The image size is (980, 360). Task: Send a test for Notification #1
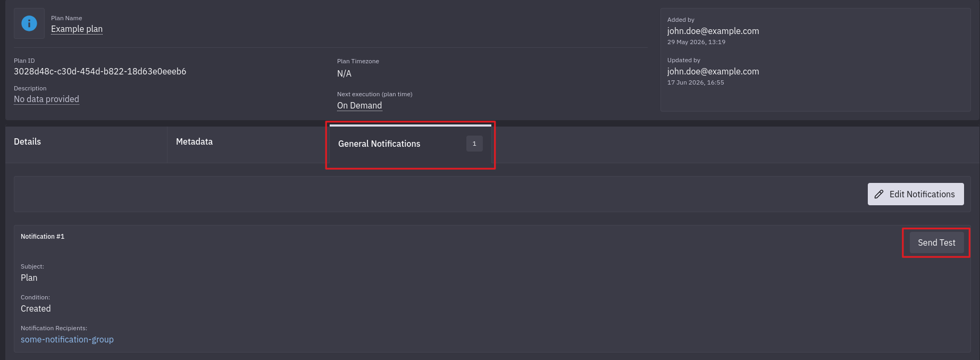(x=936, y=242)
